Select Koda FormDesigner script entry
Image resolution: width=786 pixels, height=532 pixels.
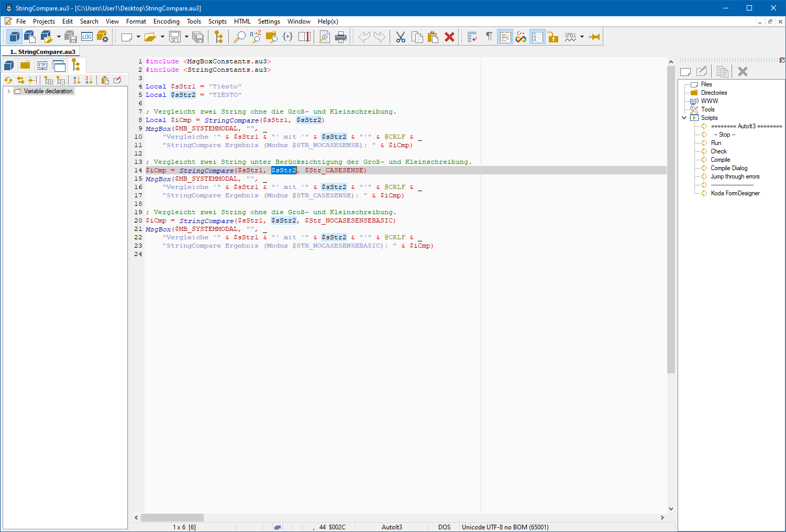735,193
